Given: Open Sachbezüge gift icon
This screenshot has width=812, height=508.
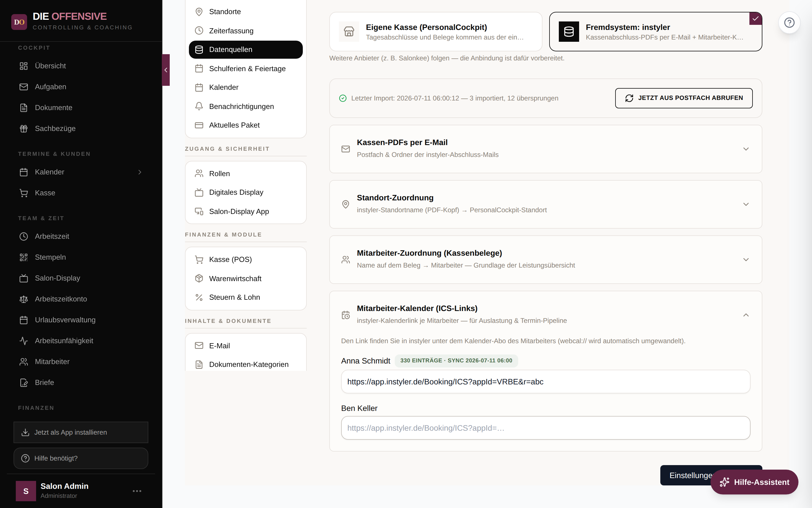Looking at the screenshot, I should tap(23, 128).
